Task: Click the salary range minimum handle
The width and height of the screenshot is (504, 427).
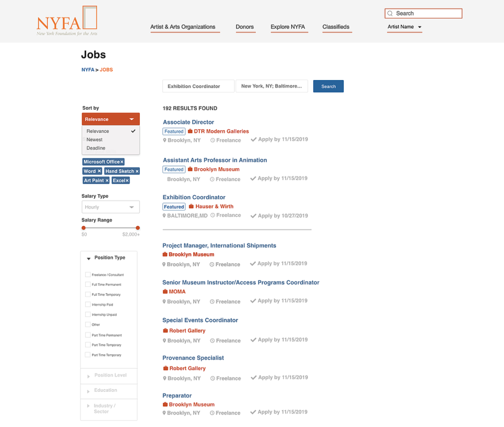Action: [84, 228]
